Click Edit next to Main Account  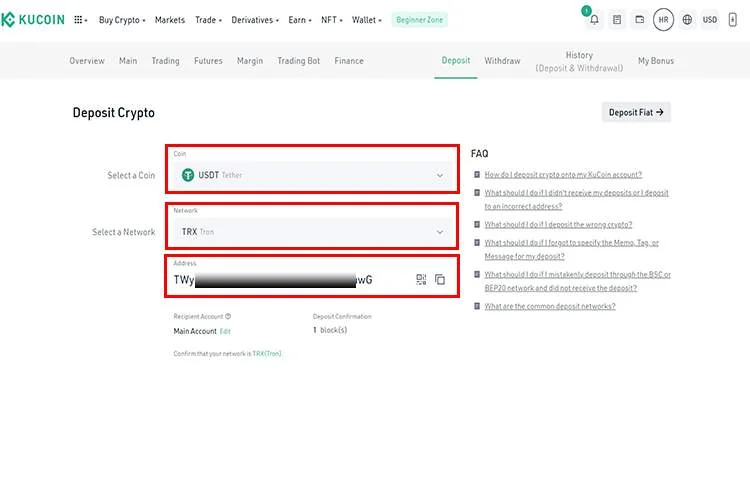pyautogui.click(x=225, y=331)
